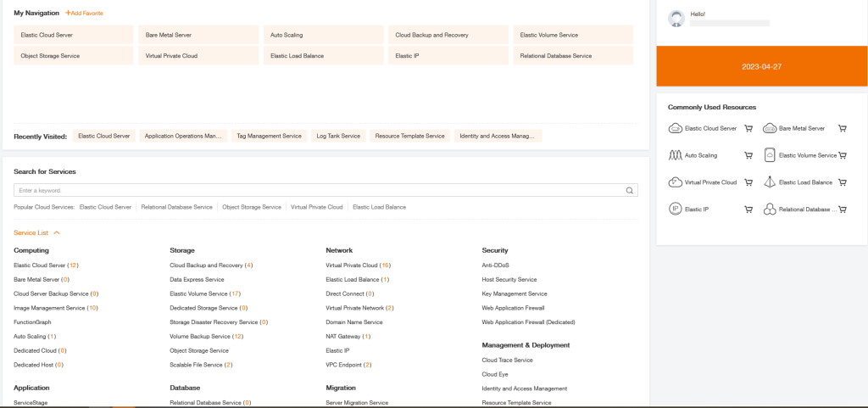The width and height of the screenshot is (868, 408).
Task: Click the Bare Metal Server resource icon
Action: (770, 128)
